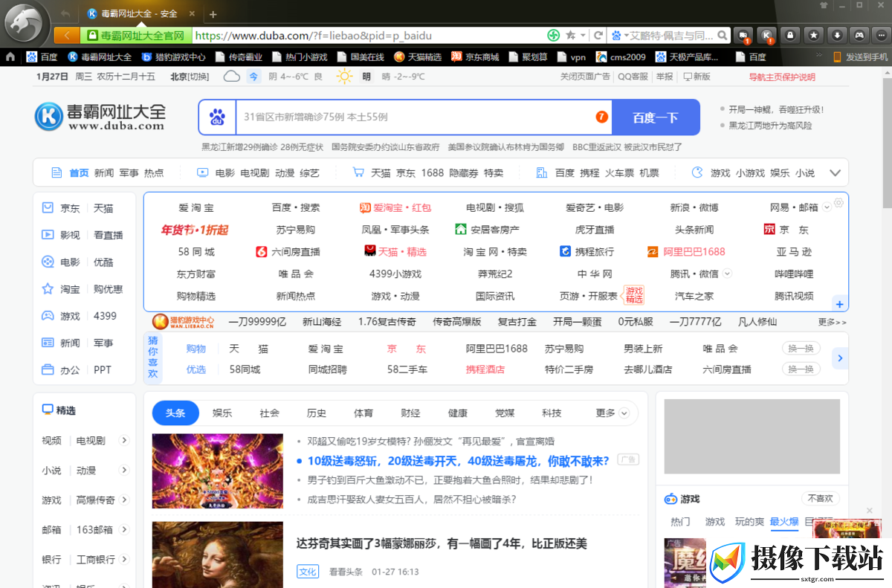Viewport: 892px width, 588px height.
Task: Switch to the 体育 news tab
Action: (363, 413)
